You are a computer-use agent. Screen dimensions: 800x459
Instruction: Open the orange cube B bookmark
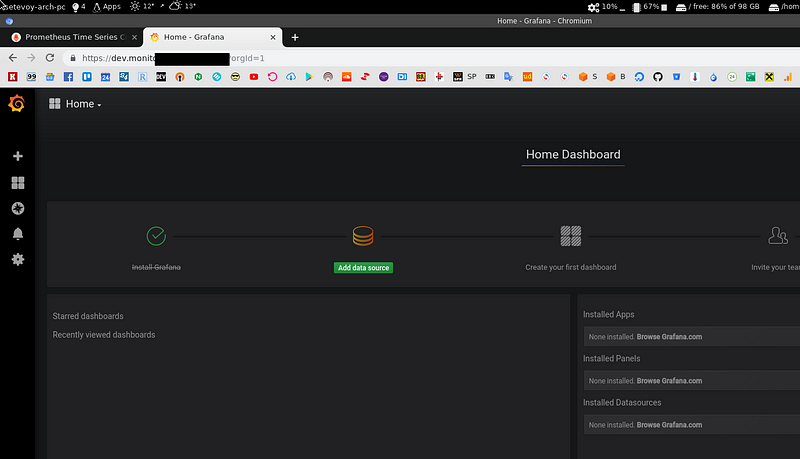[615, 76]
